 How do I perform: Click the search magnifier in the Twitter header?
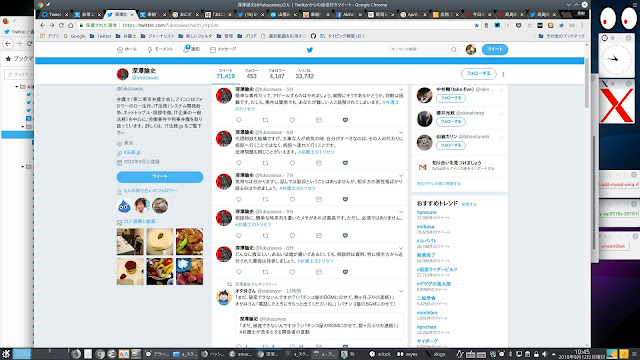453,49
